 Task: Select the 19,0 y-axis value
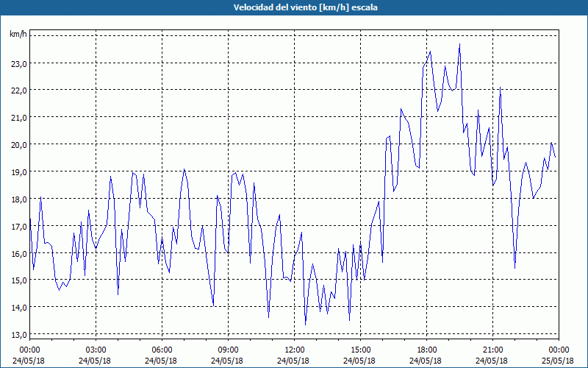(20, 172)
